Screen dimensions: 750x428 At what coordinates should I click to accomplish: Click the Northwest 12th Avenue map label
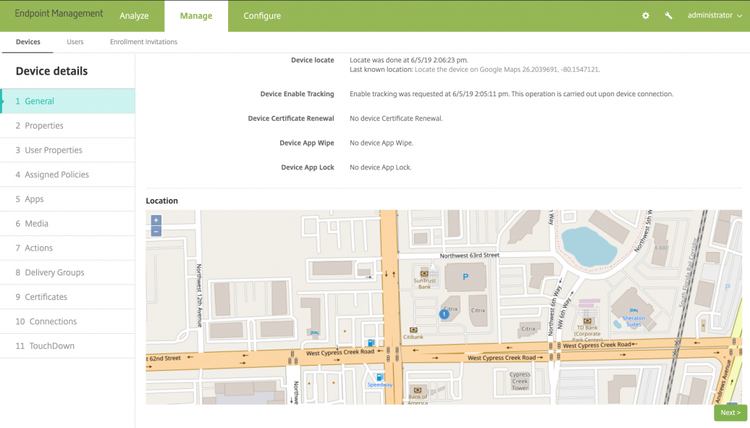click(x=199, y=296)
